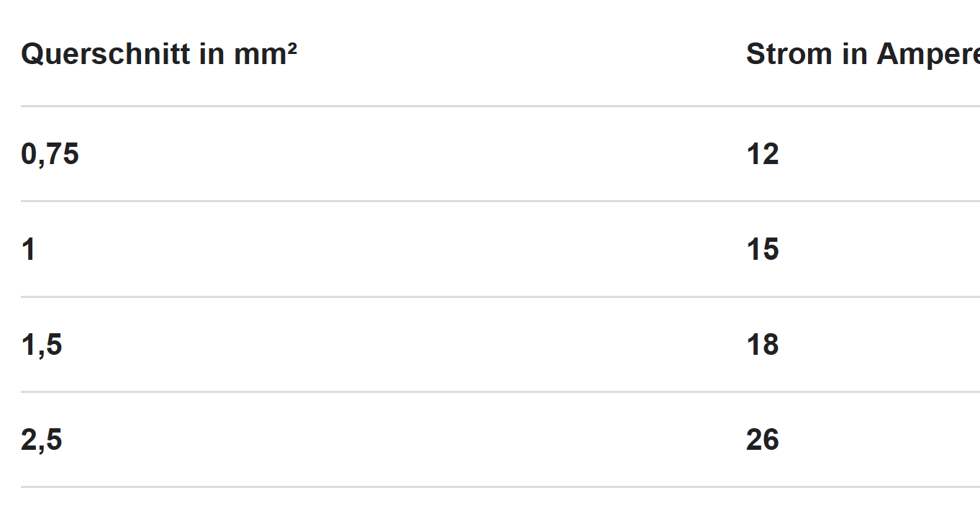Click the 12 ampere value
The image size is (980, 511).
[x=763, y=154]
